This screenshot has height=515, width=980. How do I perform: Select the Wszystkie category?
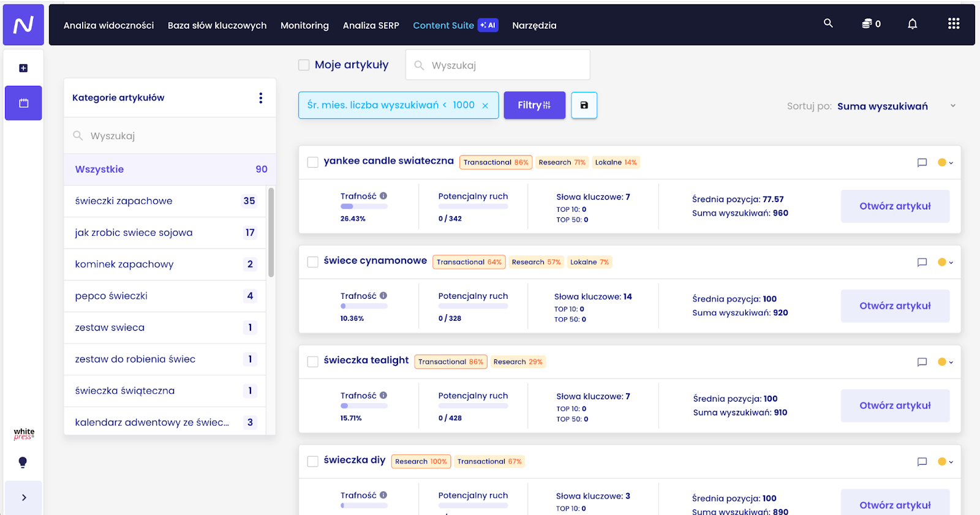click(x=170, y=170)
